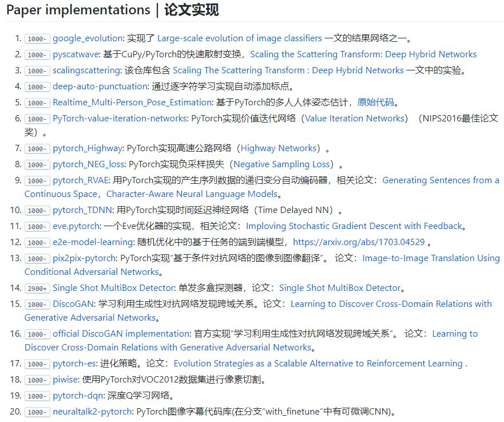Viewport: 504px width, 422px height.
Task: Open the Realtime_Multi-Person_Pose_Estimation link
Action: 132,102
